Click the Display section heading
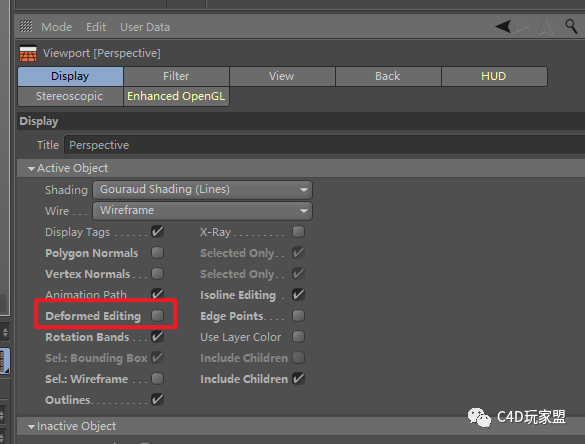Viewport: 585px width, 444px height. pos(39,122)
